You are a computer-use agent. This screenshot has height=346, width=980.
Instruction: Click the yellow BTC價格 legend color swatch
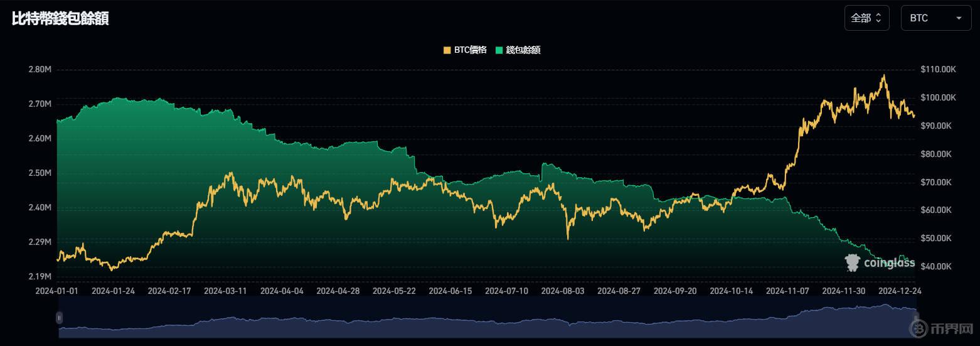[x=447, y=50]
